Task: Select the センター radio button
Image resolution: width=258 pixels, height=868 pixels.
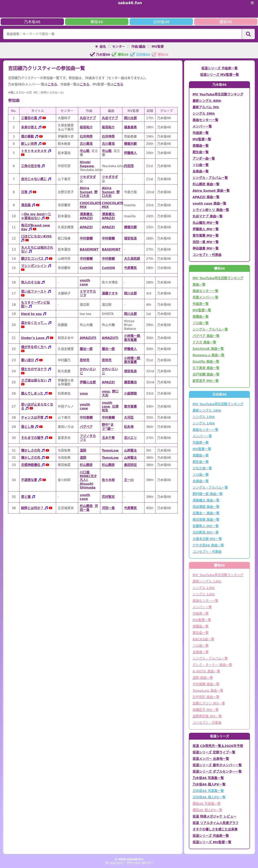Action: tap(109, 47)
